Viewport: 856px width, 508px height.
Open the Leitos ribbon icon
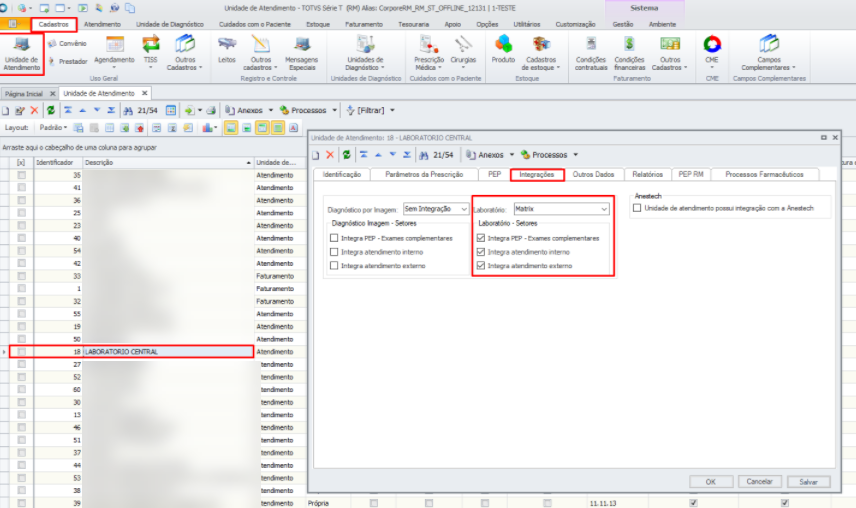227,50
